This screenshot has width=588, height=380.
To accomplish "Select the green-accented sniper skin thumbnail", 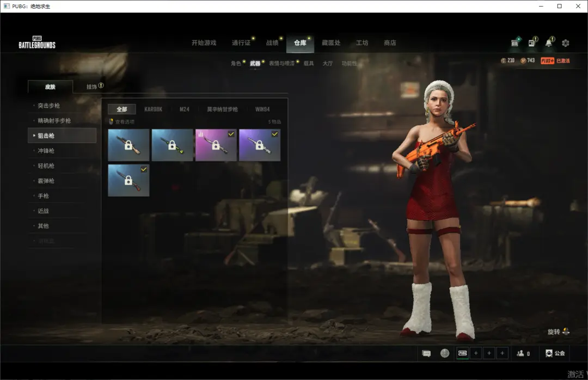I will [172, 145].
